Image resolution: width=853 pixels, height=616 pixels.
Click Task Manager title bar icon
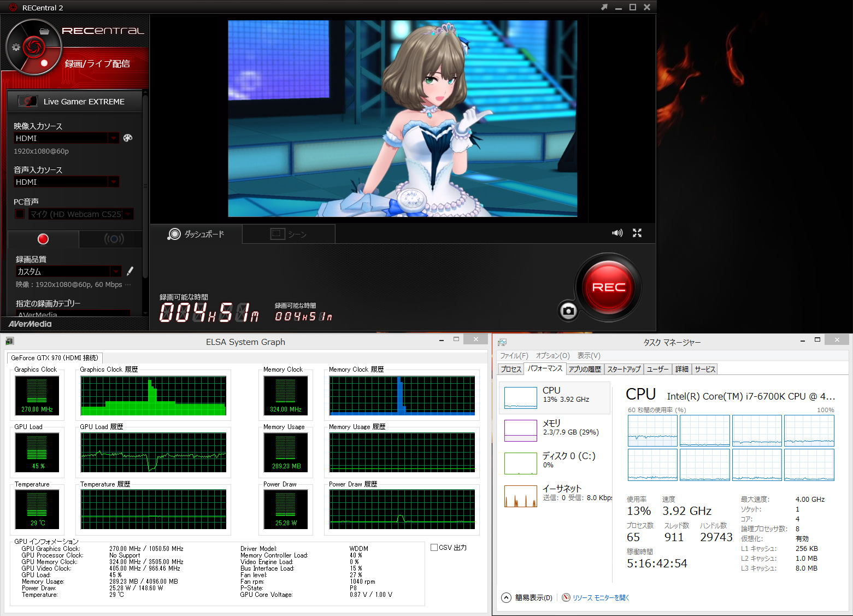[x=502, y=342]
